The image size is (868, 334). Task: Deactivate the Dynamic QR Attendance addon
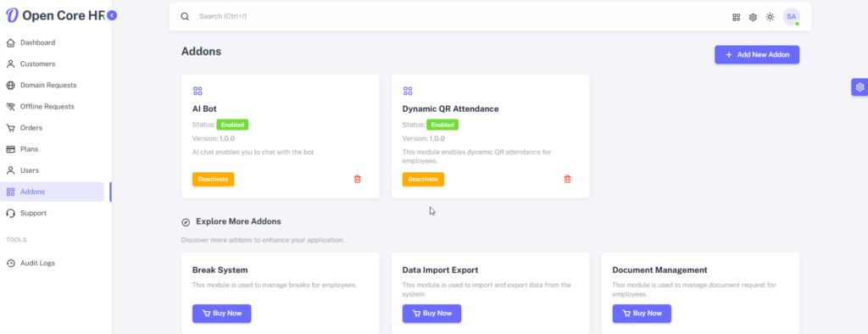tap(423, 180)
